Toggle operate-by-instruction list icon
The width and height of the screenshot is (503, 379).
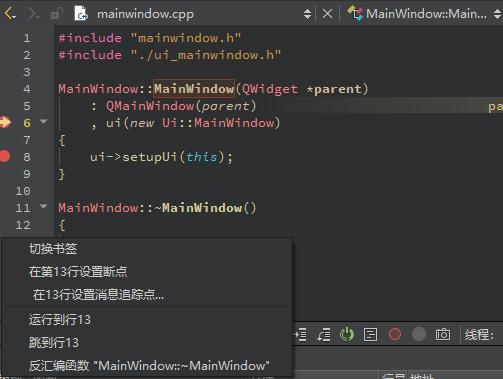pyautogui.click(x=370, y=334)
